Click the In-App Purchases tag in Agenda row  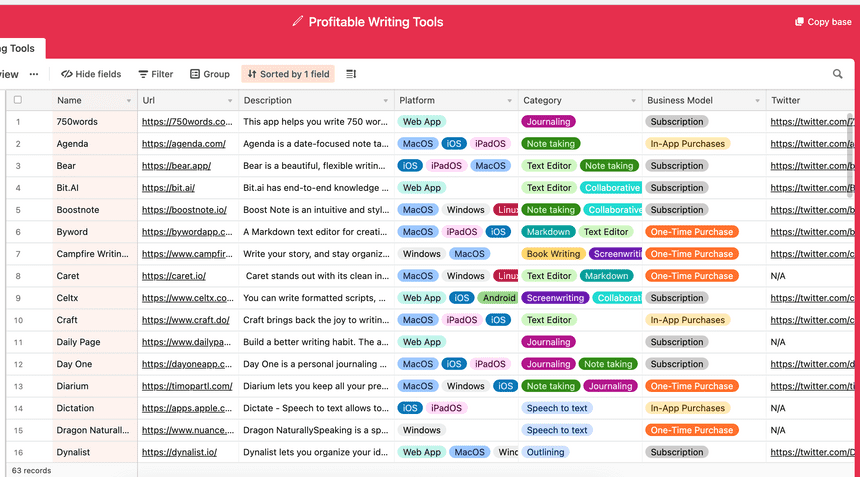tap(687, 144)
